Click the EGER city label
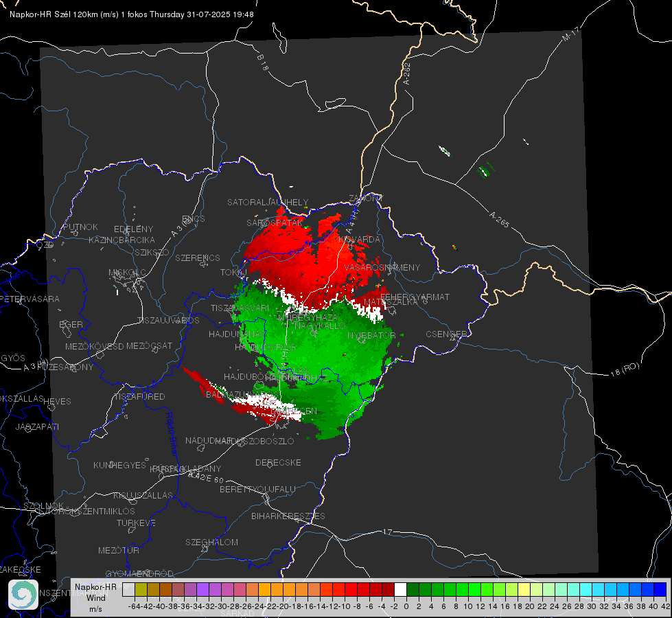This screenshot has width=672, height=618. click(71, 325)
